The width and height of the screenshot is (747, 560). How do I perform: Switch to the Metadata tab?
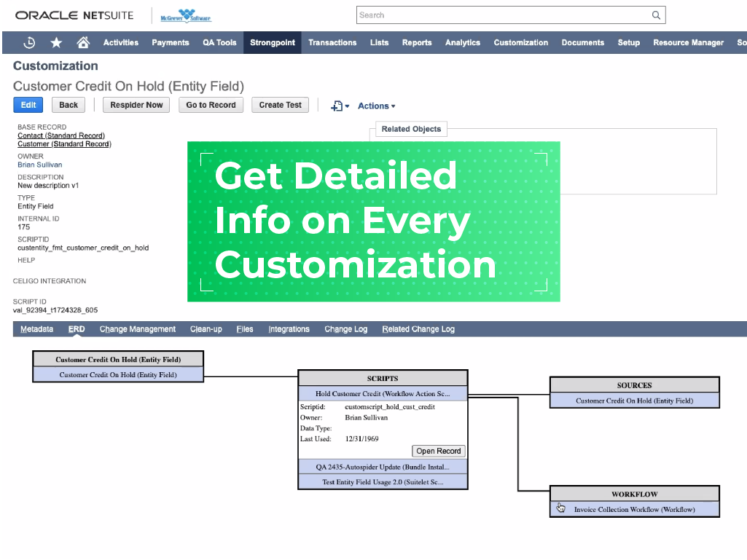click(36, 329)
